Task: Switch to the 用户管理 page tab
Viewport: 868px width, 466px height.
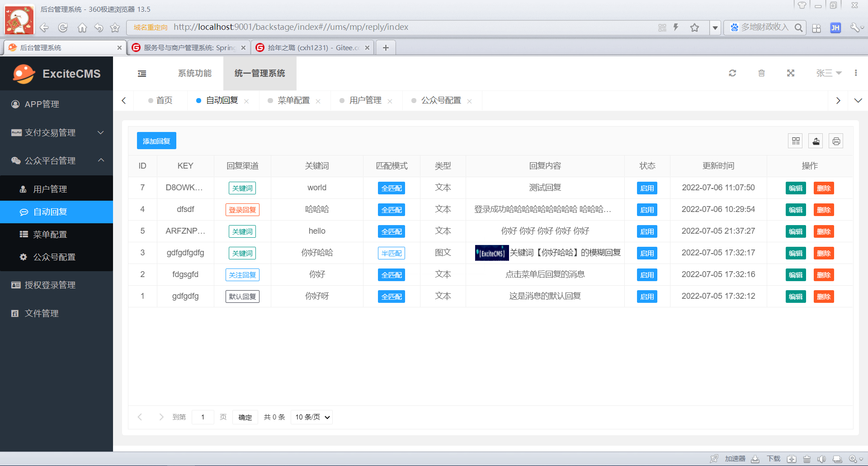Action: tap(366, 100)
